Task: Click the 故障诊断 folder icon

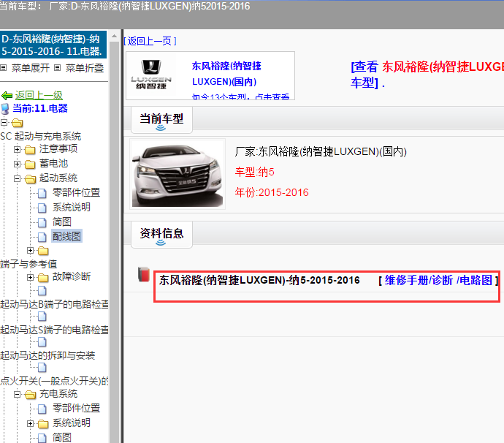Action: coord(43,277)
